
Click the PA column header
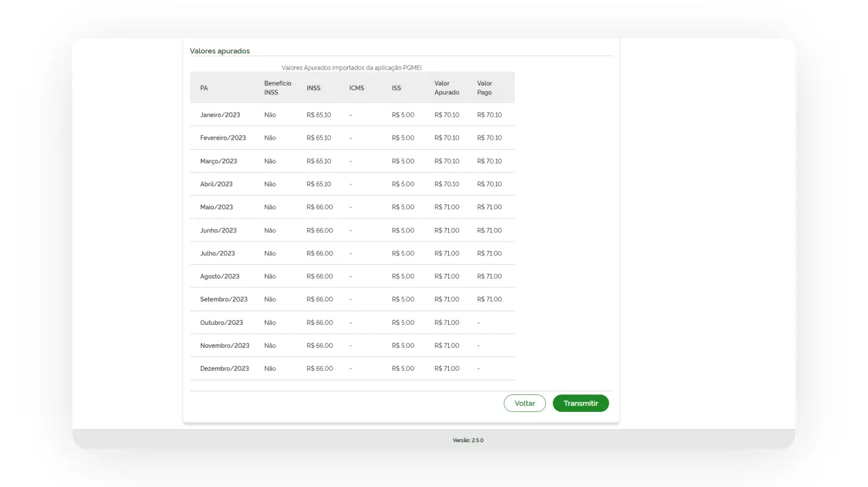point(204,88)
